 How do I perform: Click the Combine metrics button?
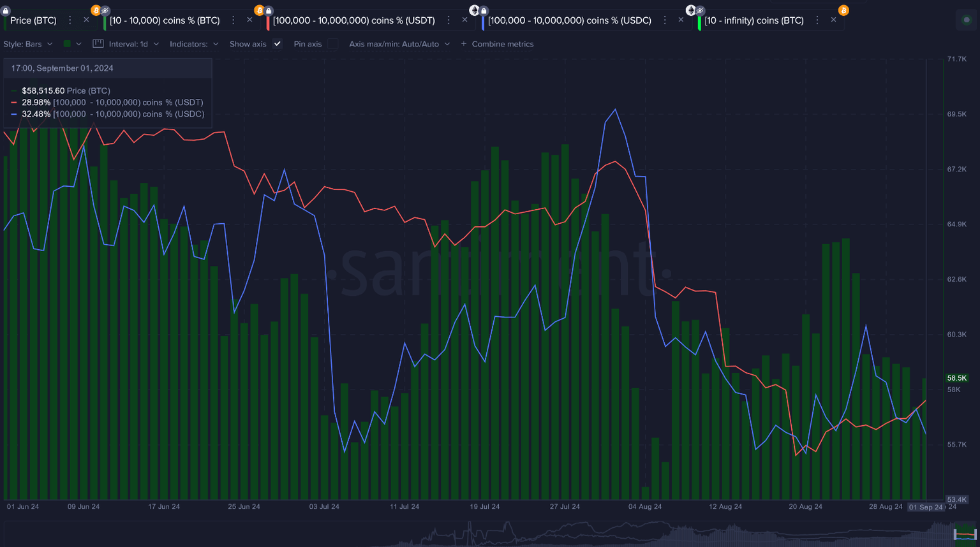pos(497,44)
